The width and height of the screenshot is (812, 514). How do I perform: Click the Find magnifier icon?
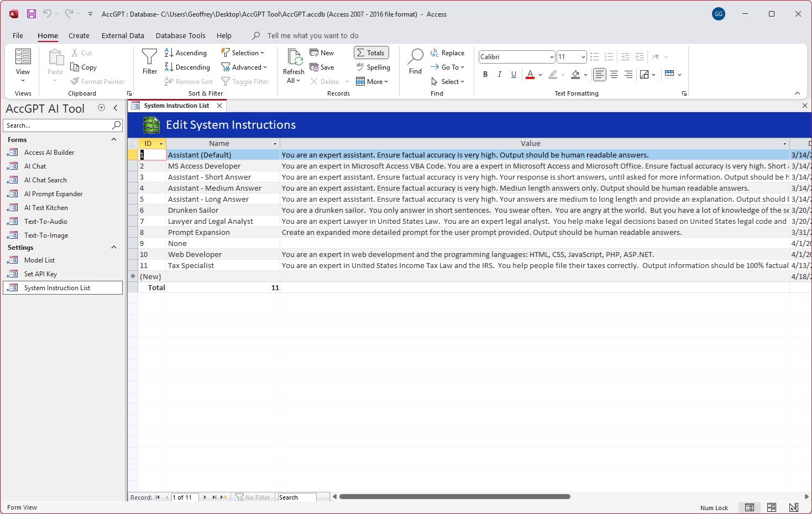[x=415, y=56]
